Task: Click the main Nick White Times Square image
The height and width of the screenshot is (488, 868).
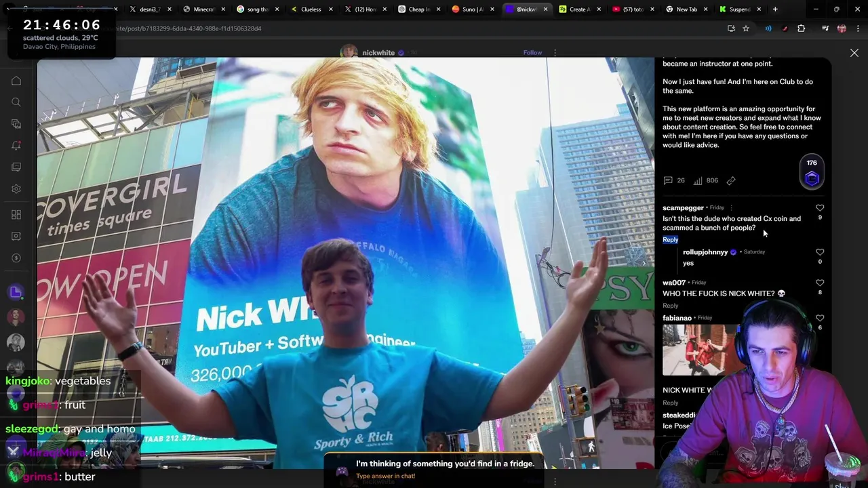Action: [346, 263]
